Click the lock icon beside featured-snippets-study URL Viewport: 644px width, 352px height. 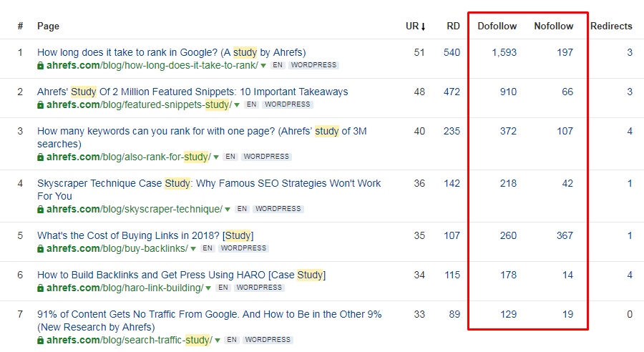(x=41, y=104)
